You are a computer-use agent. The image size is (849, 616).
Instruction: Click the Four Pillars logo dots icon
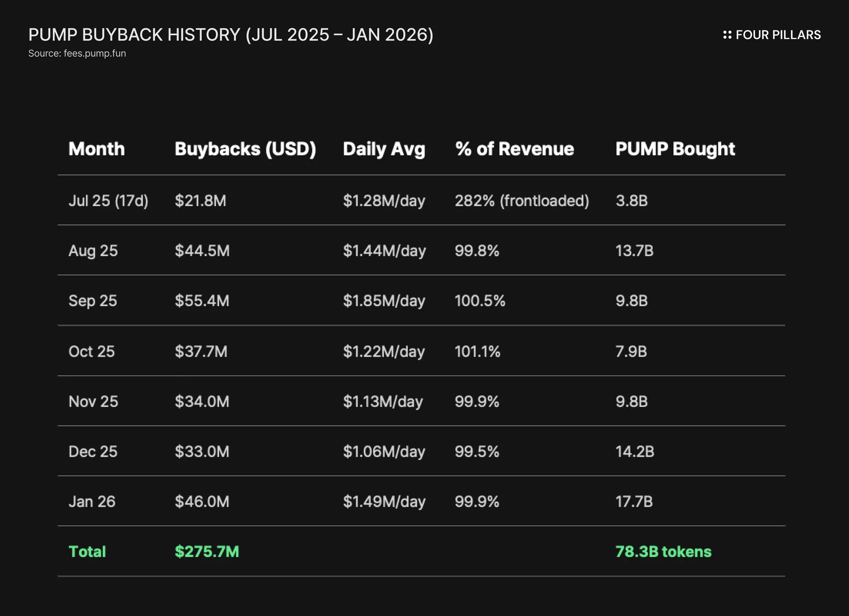[x=727, y=35]
